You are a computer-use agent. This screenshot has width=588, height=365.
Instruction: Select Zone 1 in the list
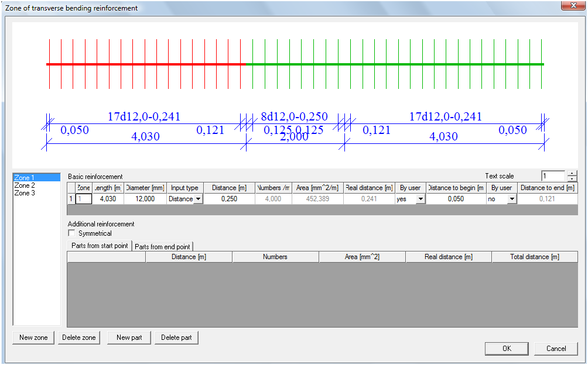tap(36, 177)
